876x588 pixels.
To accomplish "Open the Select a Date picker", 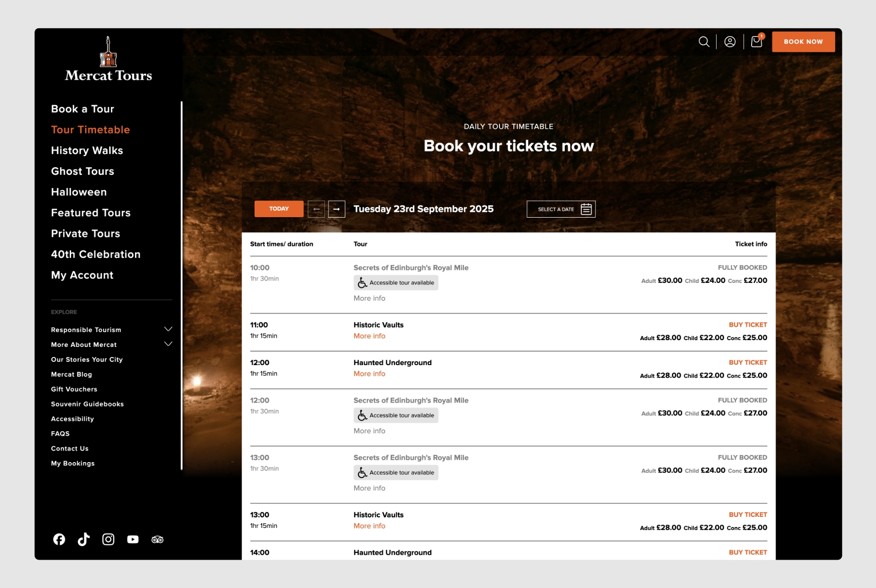I will (561, 209).
